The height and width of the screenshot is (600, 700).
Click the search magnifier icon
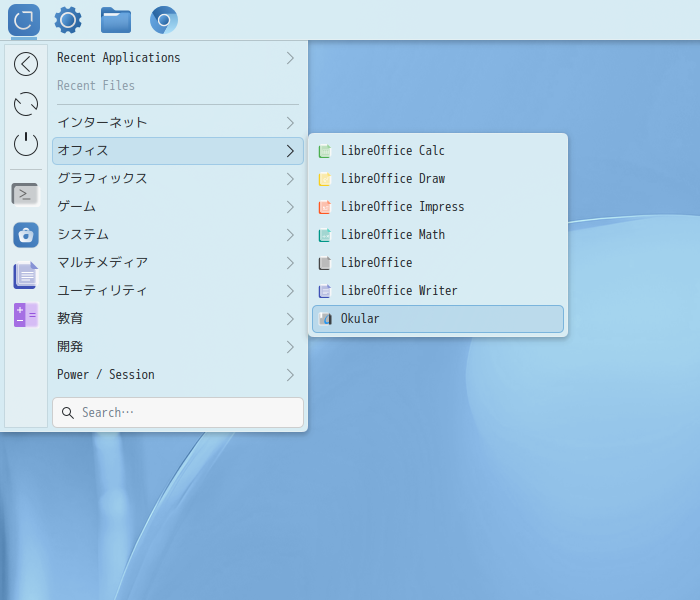click(68, 413)
